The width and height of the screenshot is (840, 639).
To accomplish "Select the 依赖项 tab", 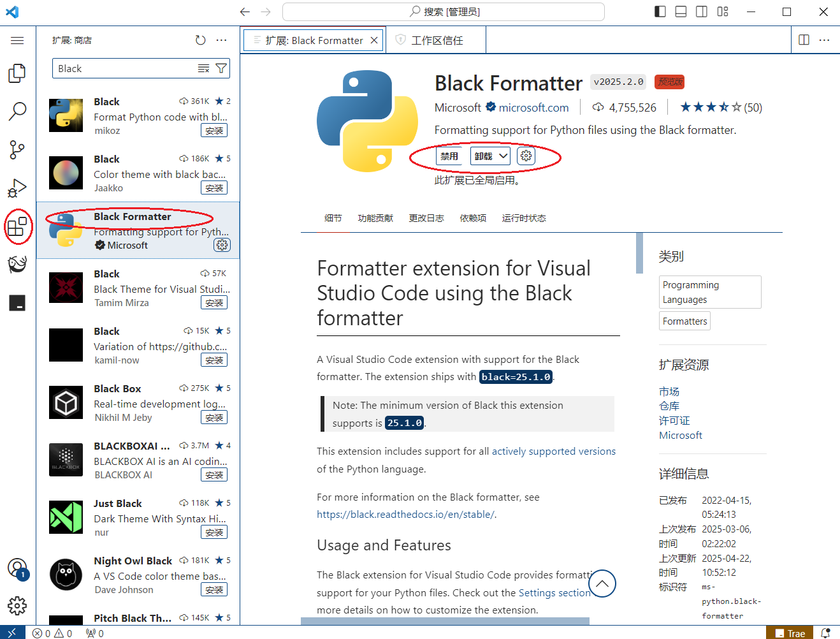I will (x=473, y=218).
